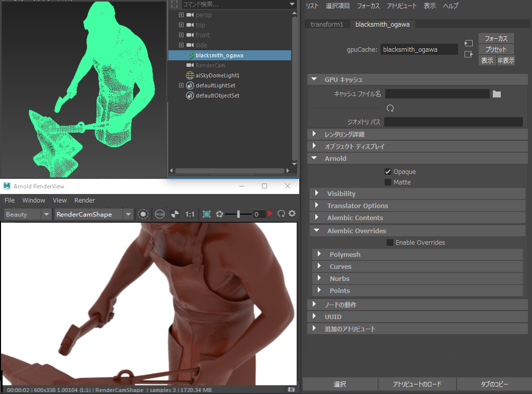The width and height of the screenshot is (532, 394).
Task: Open RenderView settings gear icon
Action: pyautogui.click(x=292, y=213)
